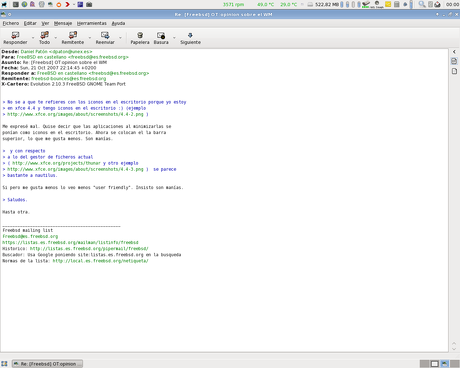
Task: Select the taskbar entry for Freebsd message
Action: pos(48,364)
